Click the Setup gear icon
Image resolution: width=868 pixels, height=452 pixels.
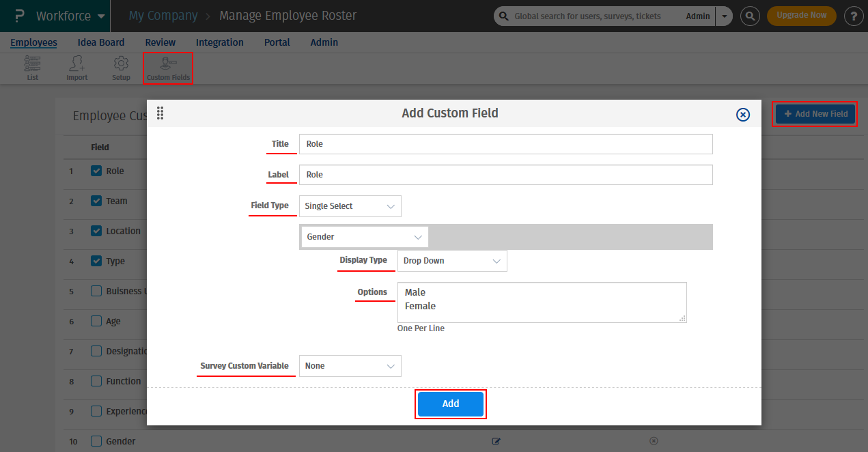(x=121, y=67)
